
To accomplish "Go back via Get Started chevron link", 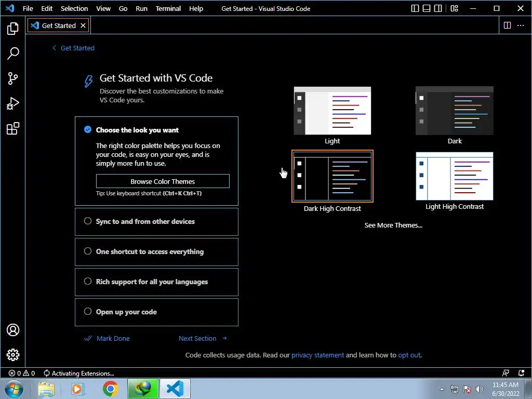I will (x=73, y=48).
